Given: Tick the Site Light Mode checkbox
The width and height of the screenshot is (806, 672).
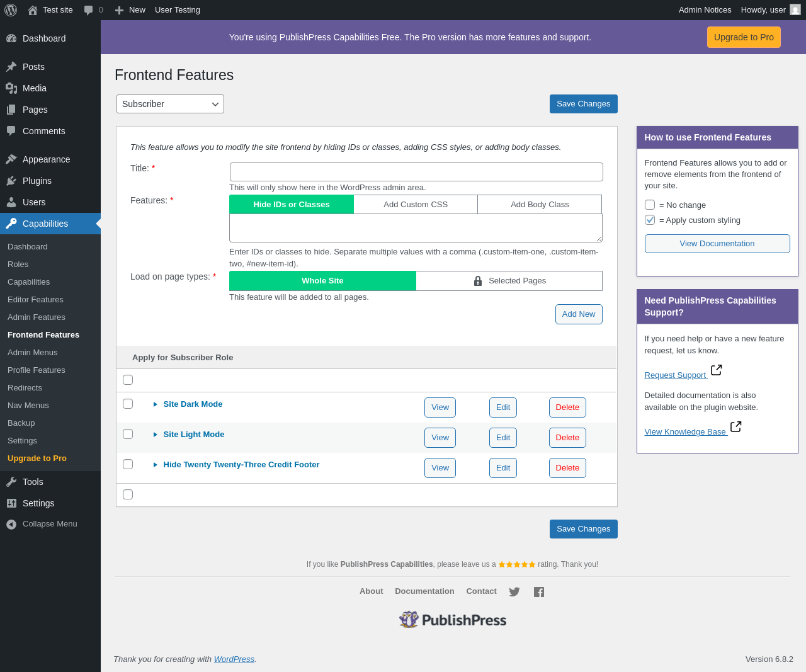Looking at the screenshot, I should click(128, 434).
